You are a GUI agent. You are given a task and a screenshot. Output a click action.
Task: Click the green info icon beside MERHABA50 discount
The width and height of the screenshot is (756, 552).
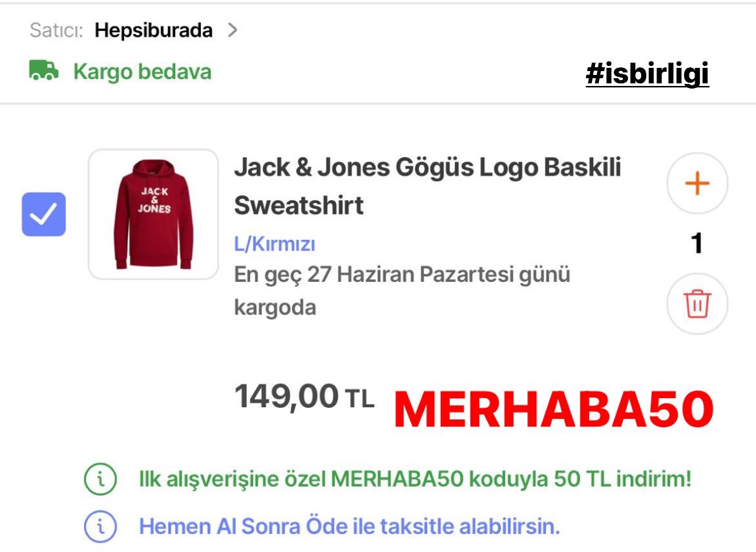click(100, 479)
